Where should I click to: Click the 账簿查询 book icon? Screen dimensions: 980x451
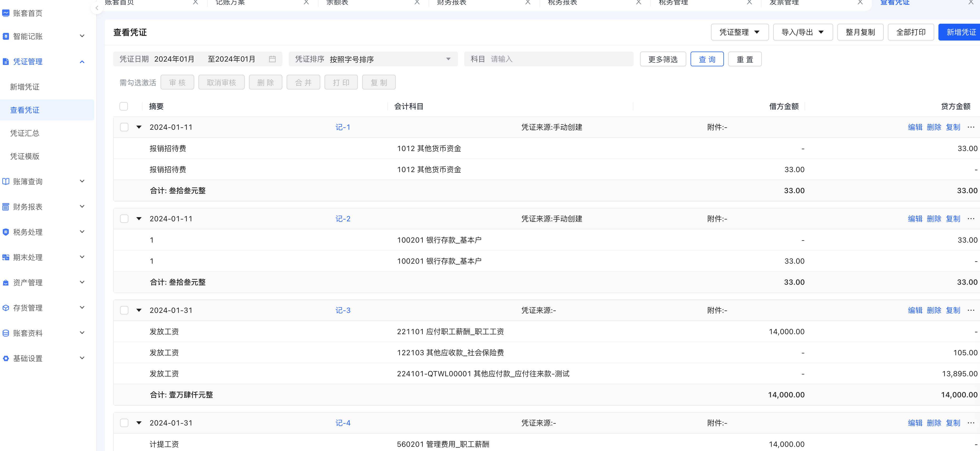point(6,181)
